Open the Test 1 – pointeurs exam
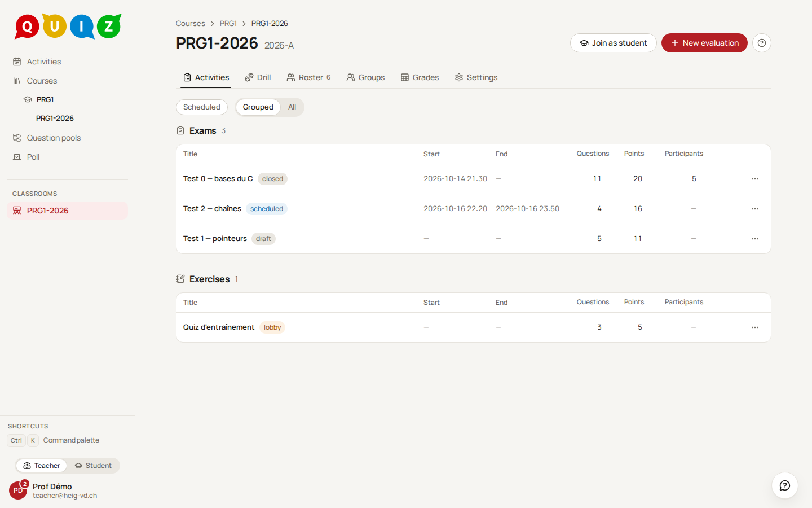The height and width of the screenshot is (508, 812). (x=215, y=239)
